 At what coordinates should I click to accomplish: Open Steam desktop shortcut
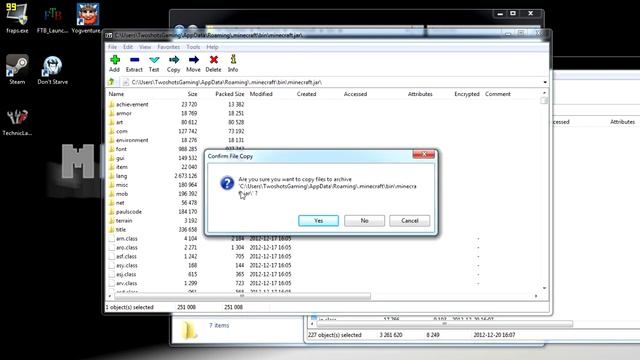(x=17, y=69)
